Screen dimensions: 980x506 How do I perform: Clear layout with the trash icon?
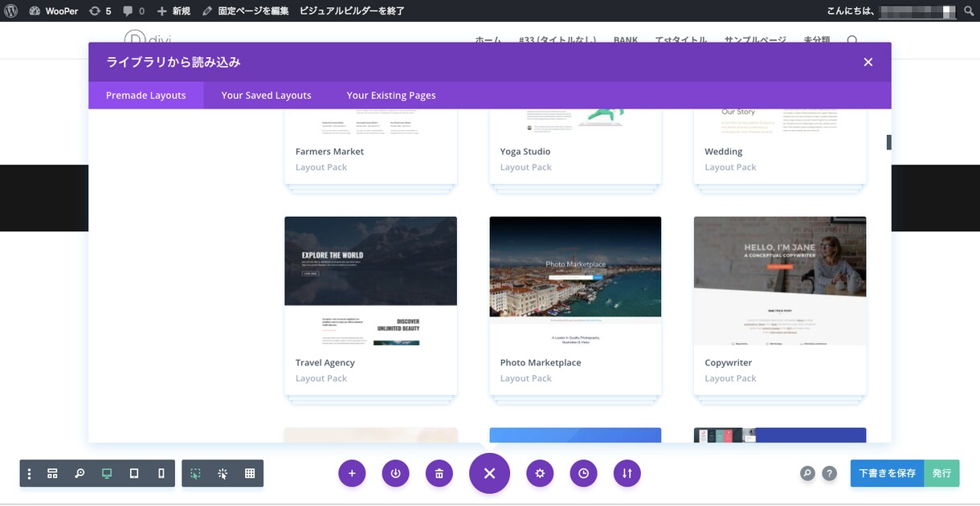tap(439, 474)
